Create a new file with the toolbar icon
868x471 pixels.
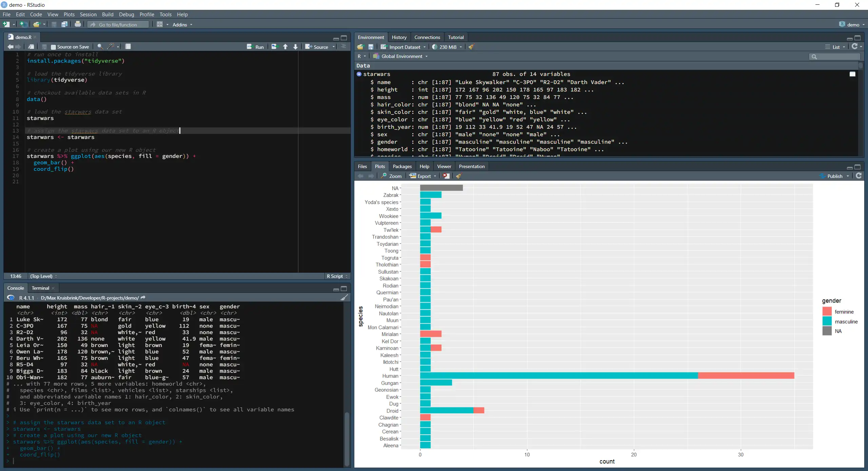tap(6, 24)
